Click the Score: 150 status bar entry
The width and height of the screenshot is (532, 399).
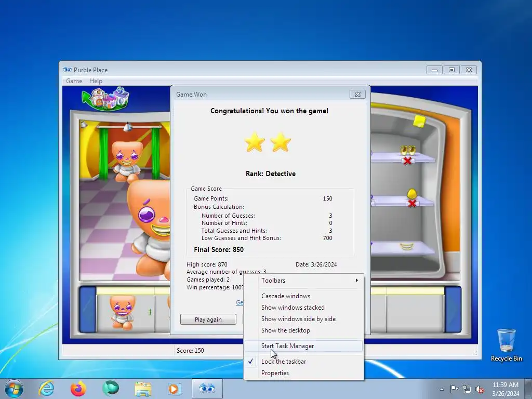coord(190,351)
